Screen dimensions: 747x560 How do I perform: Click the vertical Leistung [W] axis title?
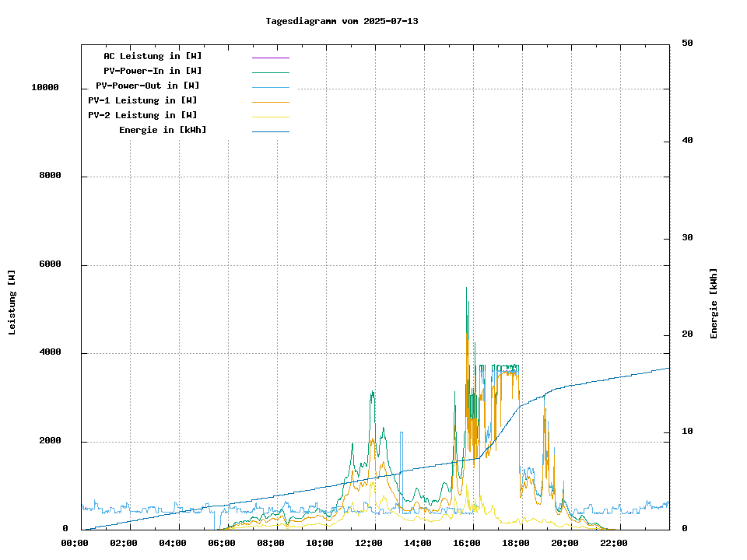pos(12,303)
